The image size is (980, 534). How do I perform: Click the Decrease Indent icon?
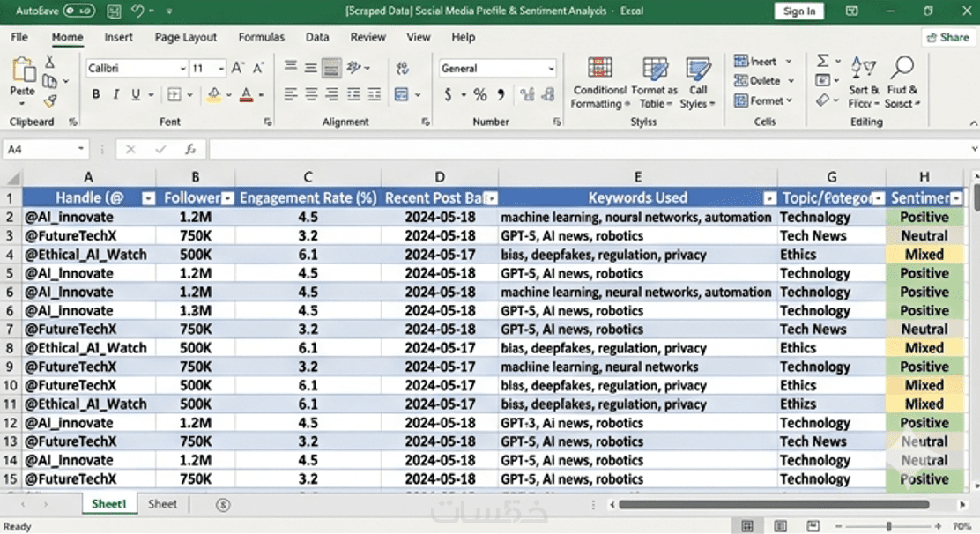point(353,94)
